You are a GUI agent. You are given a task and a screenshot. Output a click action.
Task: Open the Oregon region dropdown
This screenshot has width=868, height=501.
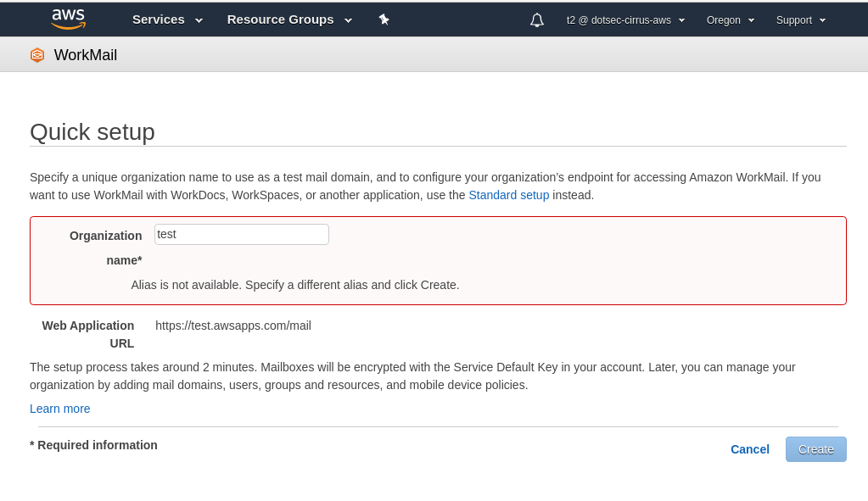[731, 19]
